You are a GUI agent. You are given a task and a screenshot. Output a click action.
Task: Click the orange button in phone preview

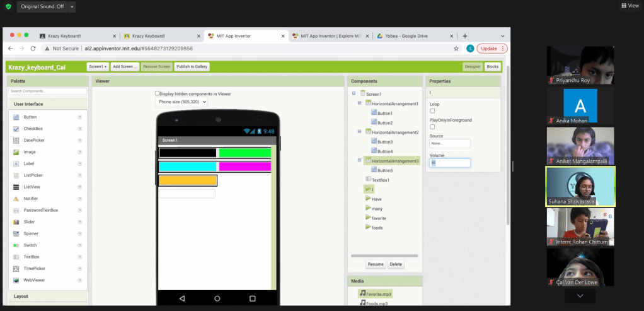click(188, 180)
